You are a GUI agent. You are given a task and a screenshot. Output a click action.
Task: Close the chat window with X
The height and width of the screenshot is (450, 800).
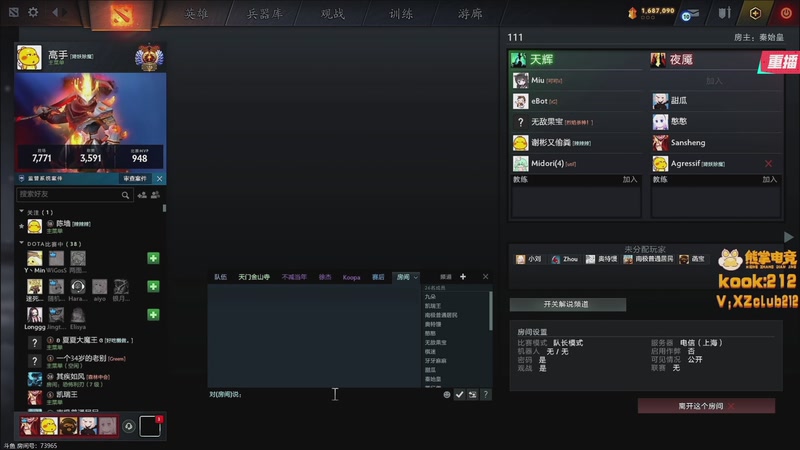pyautogui.click(x=485, y=277)
